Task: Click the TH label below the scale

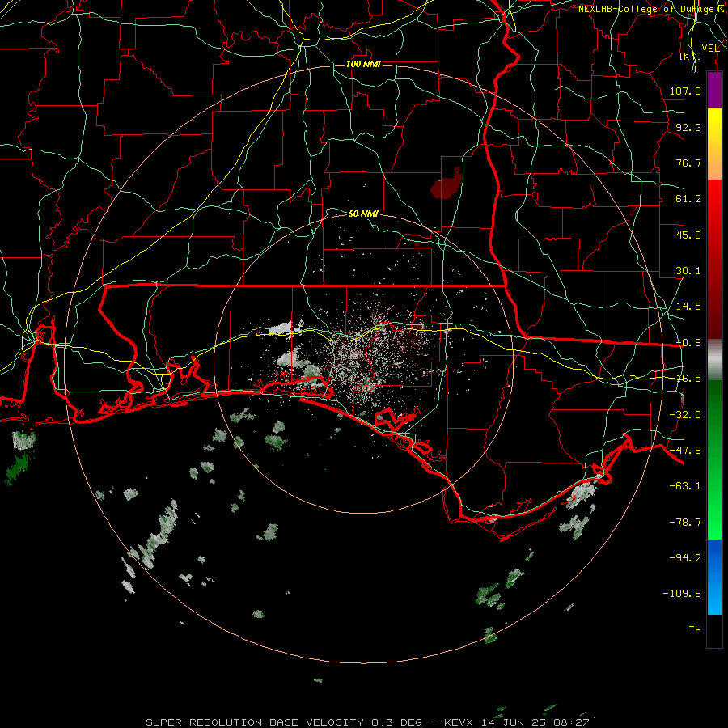Action: click(x=695, y=630)
